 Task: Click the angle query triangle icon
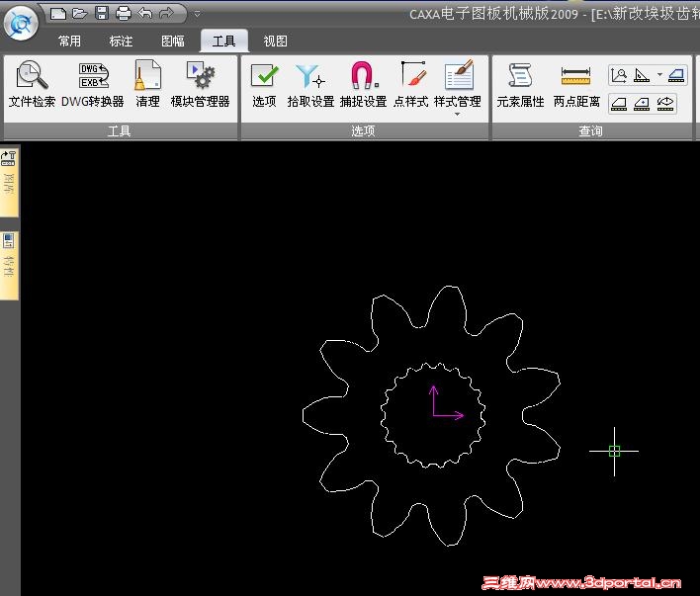pyautogui.click(x=642, y=75)
